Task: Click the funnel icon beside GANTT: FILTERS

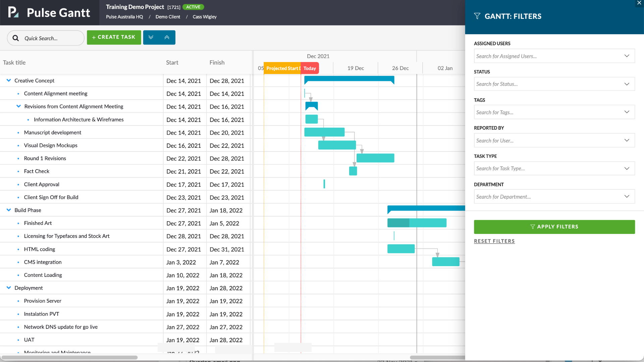Action: tap(477, 16)
